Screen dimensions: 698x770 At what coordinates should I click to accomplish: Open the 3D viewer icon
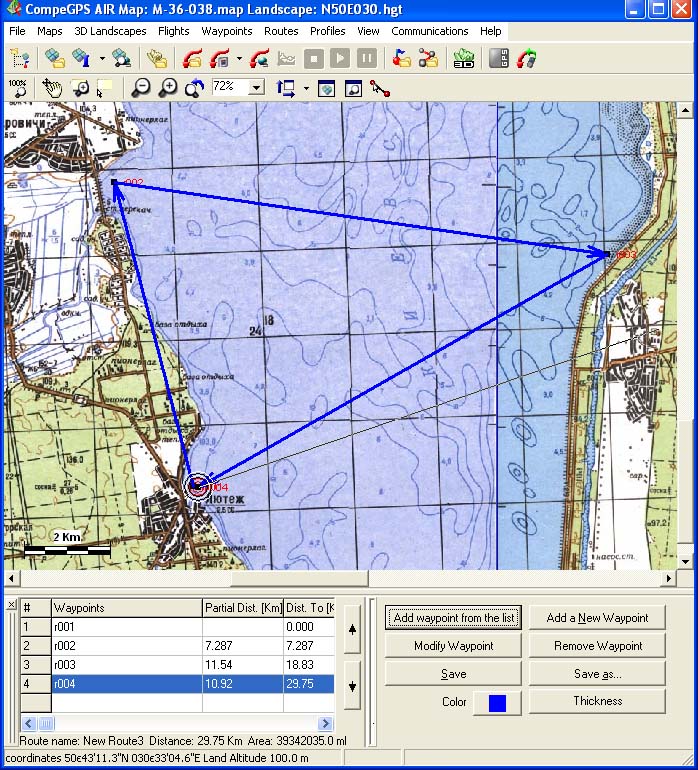[x=463, y=58]
